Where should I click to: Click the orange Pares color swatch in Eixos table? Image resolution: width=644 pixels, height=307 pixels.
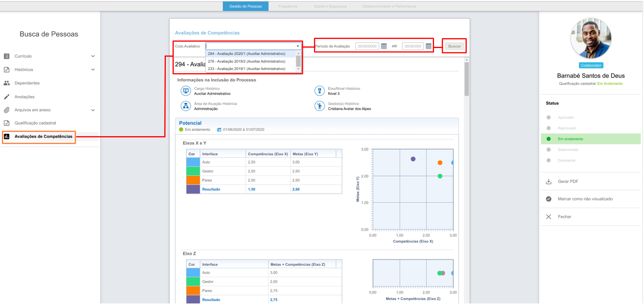[193, 180]
